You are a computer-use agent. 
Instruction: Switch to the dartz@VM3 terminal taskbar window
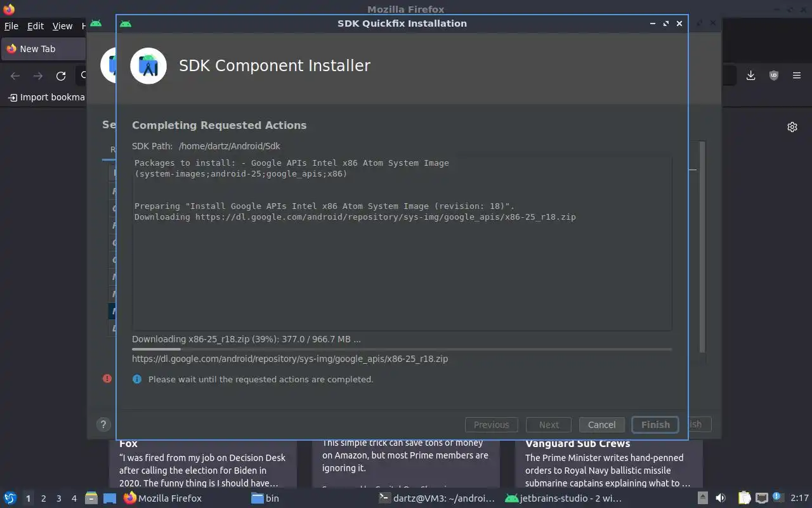[x=436, y=498]
